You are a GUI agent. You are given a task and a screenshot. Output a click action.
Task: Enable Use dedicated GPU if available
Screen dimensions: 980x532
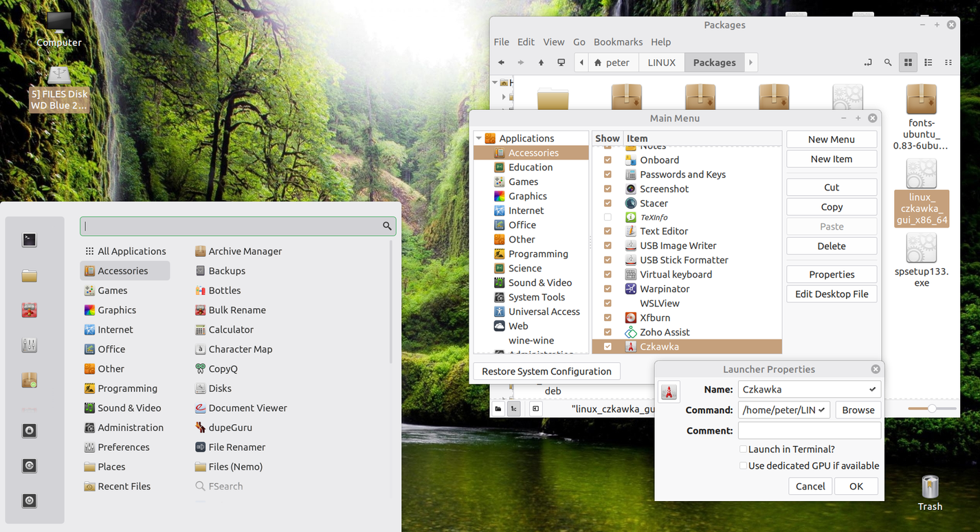(743, 466)
